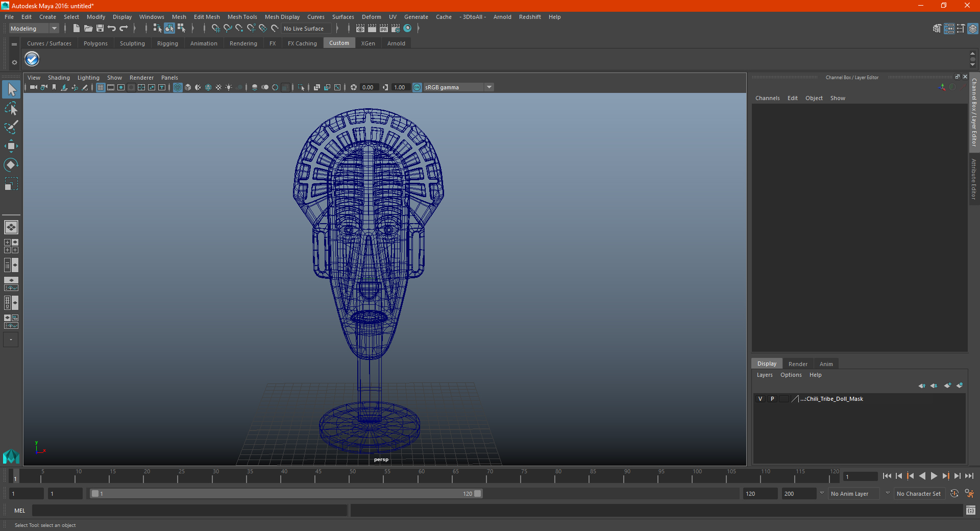The height and width of the screenshot is (531, 980).
Task: Open the viewport Shading menu
Action: click(59, 78)
